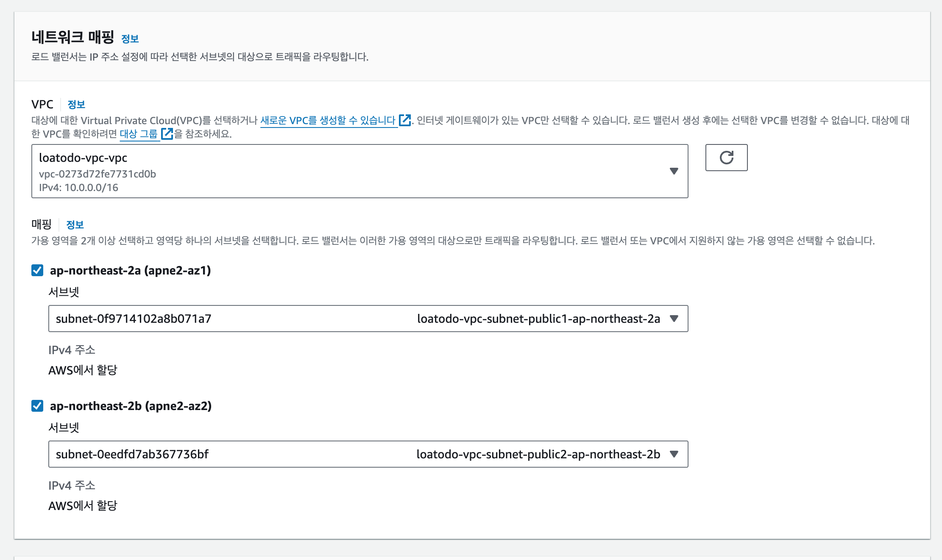Click arrow on ap-northeast-2a subnet selector
The width and height of the screenshot is (942, 560).
674,319
